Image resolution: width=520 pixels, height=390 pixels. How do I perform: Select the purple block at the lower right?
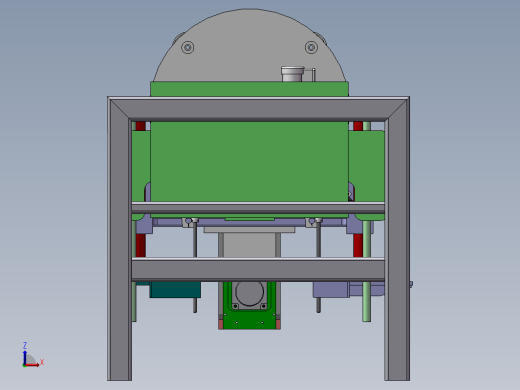(331, 289)
